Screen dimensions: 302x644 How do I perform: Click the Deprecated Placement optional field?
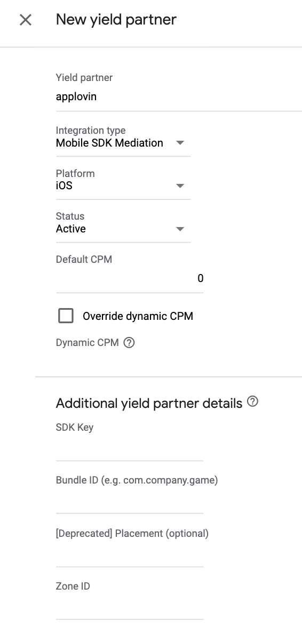[x=130, y=554]
